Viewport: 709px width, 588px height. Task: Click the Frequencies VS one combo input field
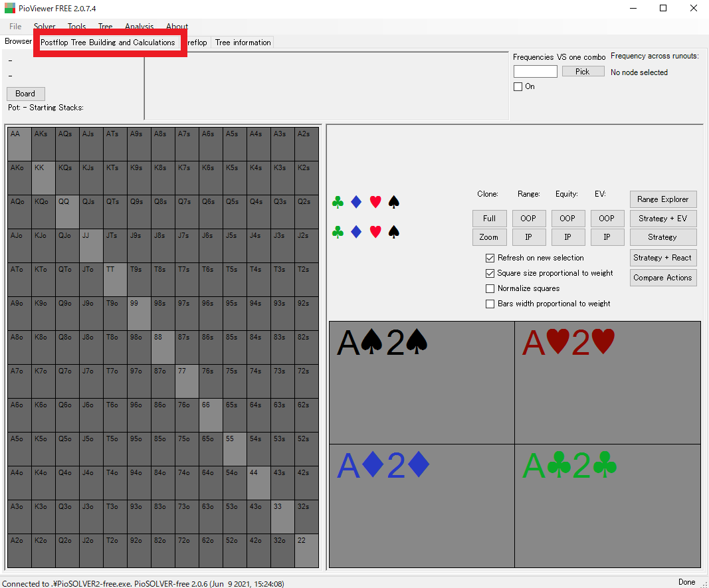(x=535, y=72)
